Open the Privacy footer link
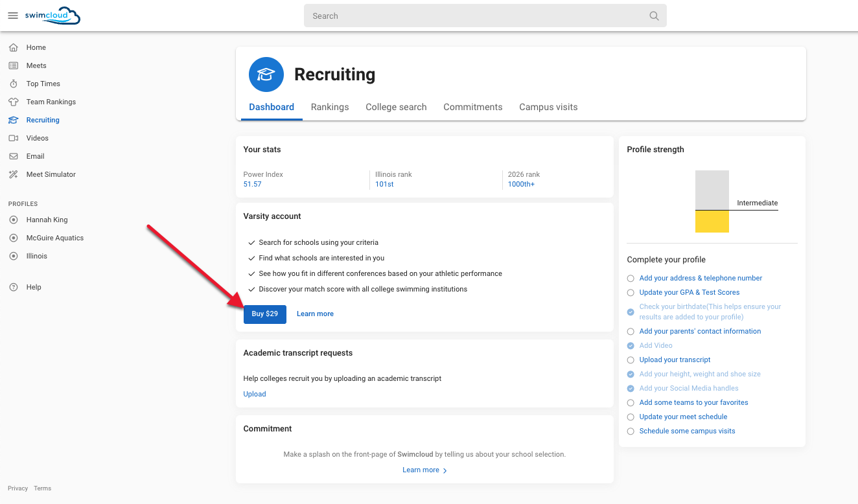 click(18, 488)
